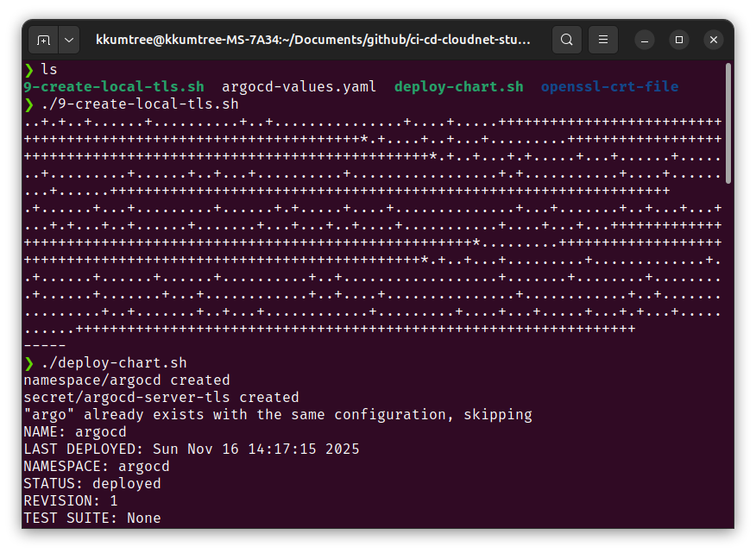Click the ./deploy-chart.sh command line

105,362
